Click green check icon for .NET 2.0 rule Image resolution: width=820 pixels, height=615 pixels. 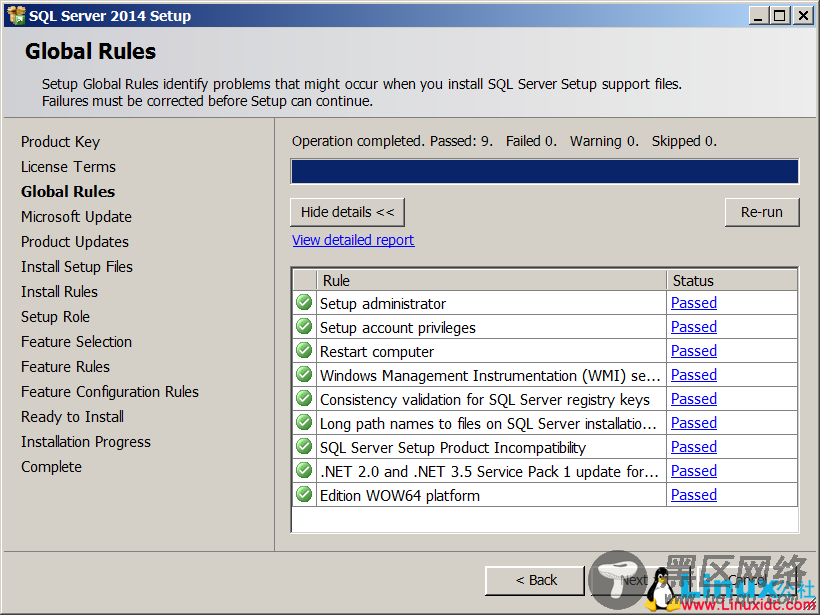pyautogui.click(x=304, y=471)
